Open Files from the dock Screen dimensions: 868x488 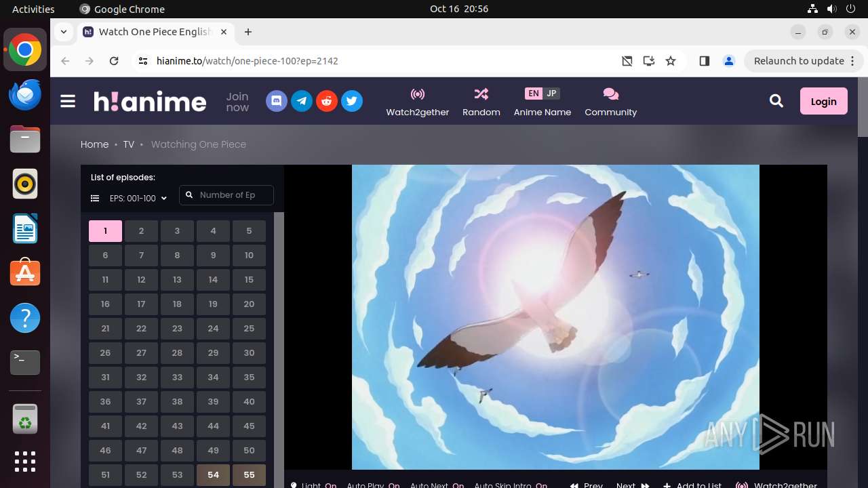click(x=25, y=140)
